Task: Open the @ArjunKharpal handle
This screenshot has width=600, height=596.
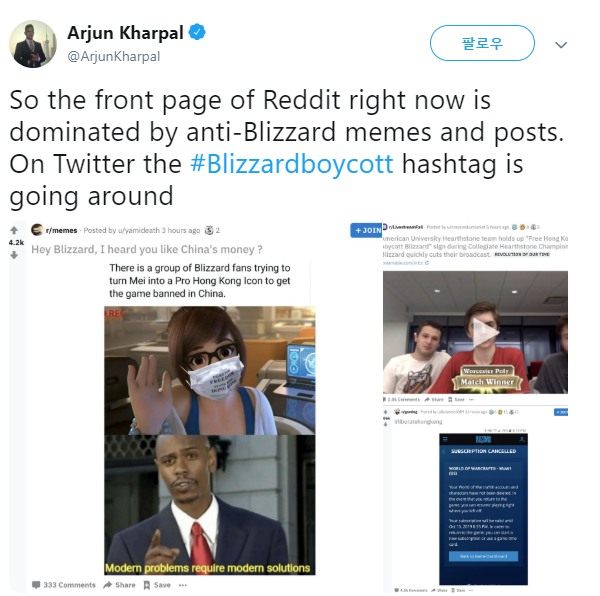Action: pyautogui.click(x=114, y=56)
